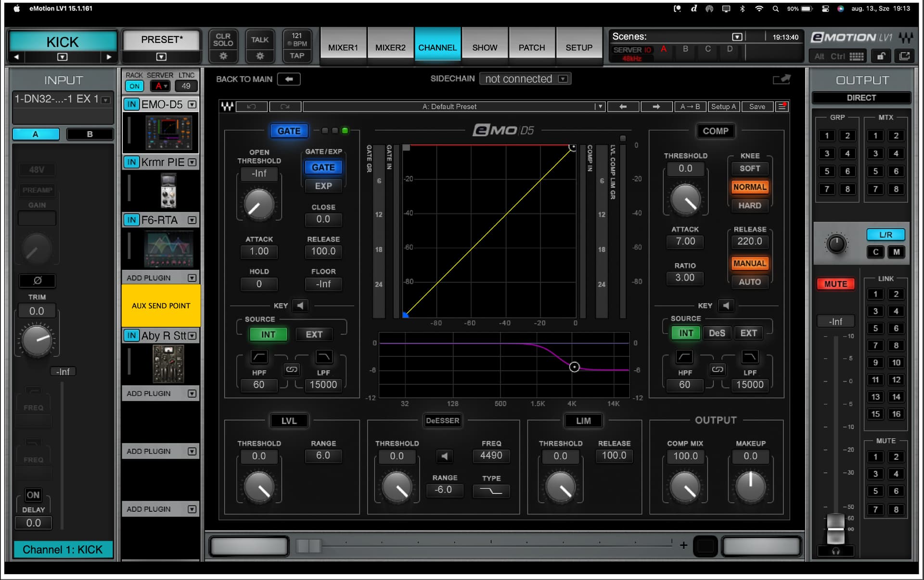Mute the channel with the MUTE button
Viewport: 924px width, 580px height.
coord(835,284)
